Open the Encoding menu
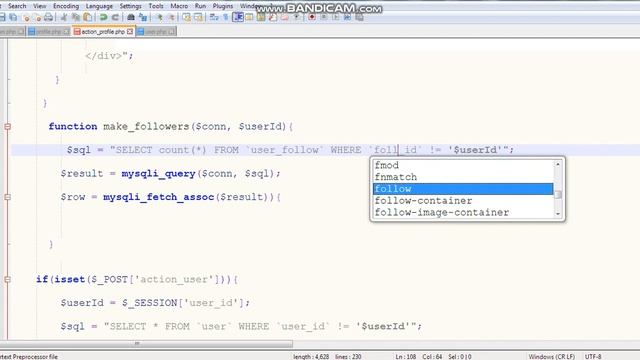This screenshot has height=360, width=640. (66, 6)
